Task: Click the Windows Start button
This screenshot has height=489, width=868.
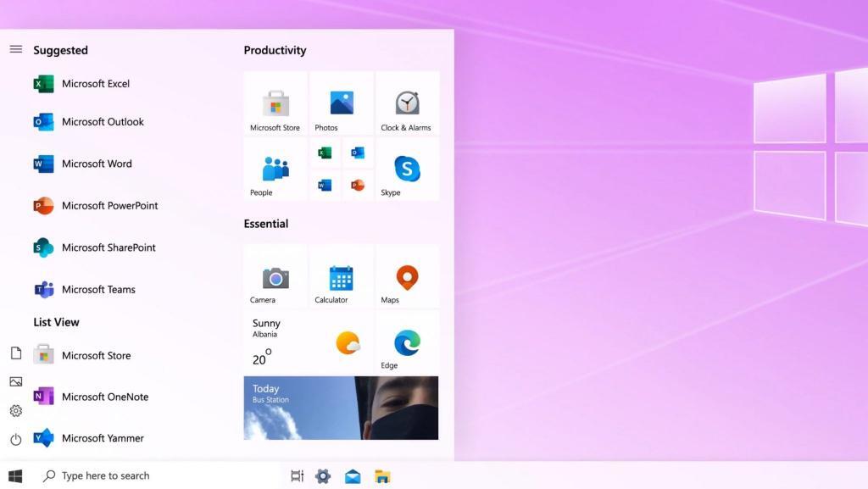Action: [x=15, y=476]
